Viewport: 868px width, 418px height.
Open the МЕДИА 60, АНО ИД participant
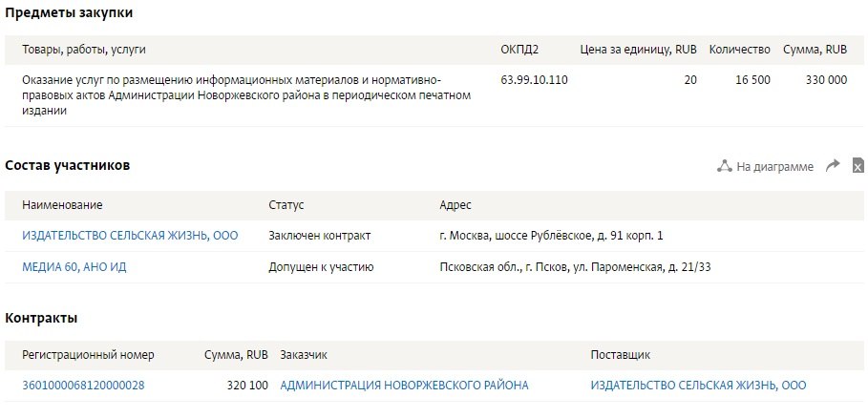(74, 267)
